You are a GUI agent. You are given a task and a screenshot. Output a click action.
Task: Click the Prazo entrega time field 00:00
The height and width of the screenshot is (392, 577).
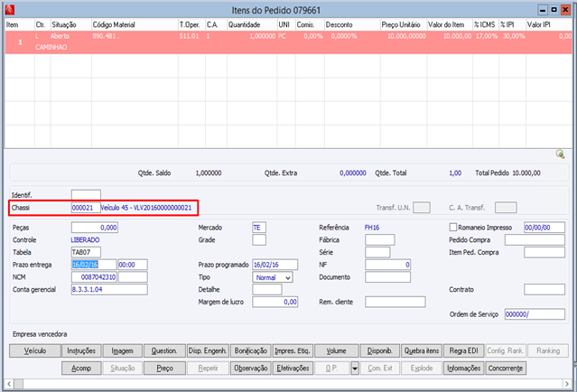[133, 265]
